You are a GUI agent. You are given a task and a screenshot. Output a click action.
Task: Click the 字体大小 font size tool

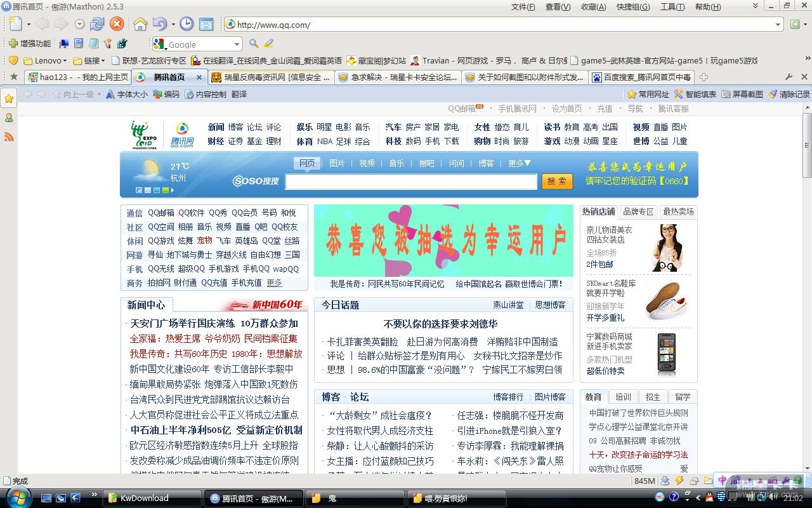point(127,94)
